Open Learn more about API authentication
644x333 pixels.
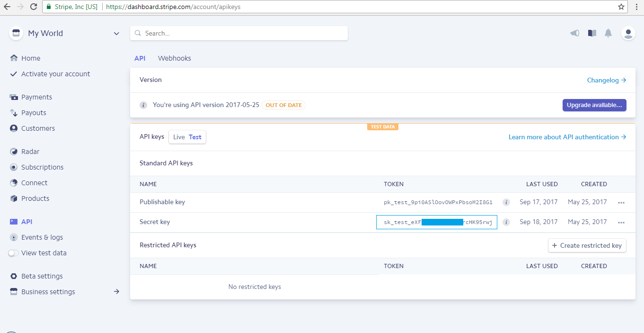pyautogui.click(x=567, y=137)
